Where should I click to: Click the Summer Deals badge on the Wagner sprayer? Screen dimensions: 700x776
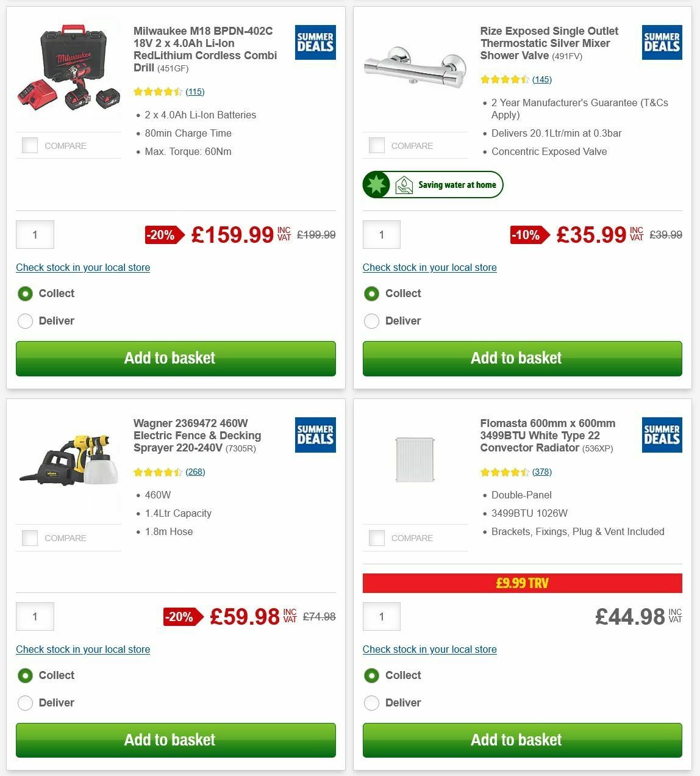(315, 435)
